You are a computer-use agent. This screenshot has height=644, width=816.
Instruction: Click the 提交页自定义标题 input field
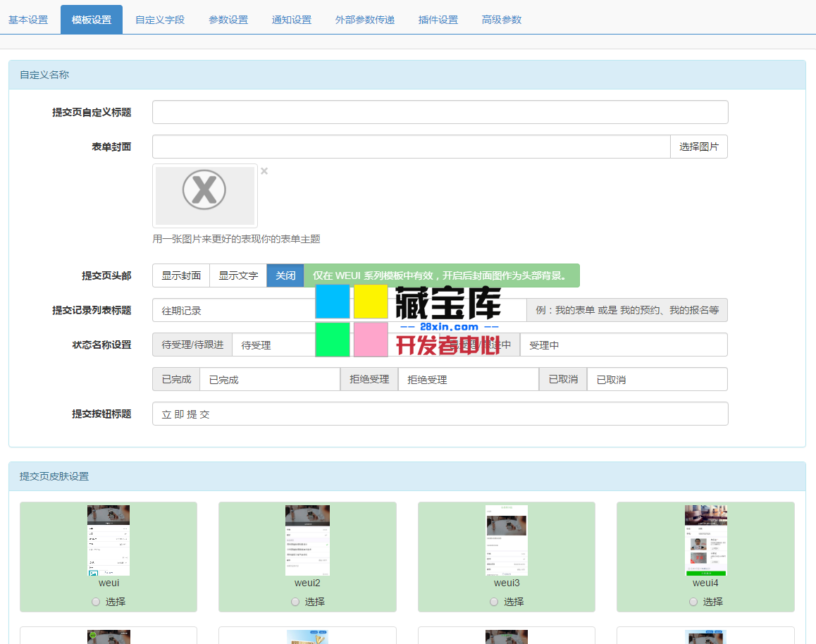pyautogui.click(x=440, y=112)
